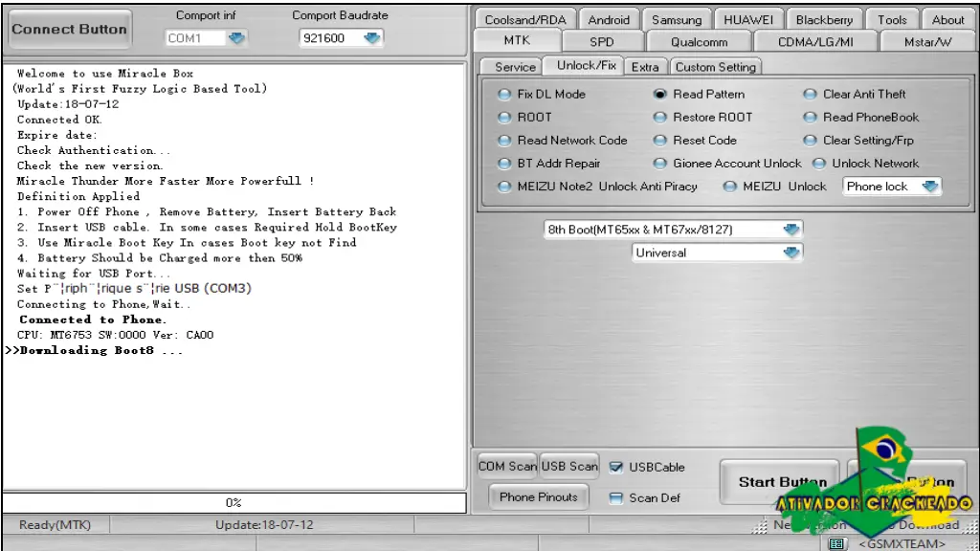
Task: Click the COM Scan button
Action: click(507, 466)
